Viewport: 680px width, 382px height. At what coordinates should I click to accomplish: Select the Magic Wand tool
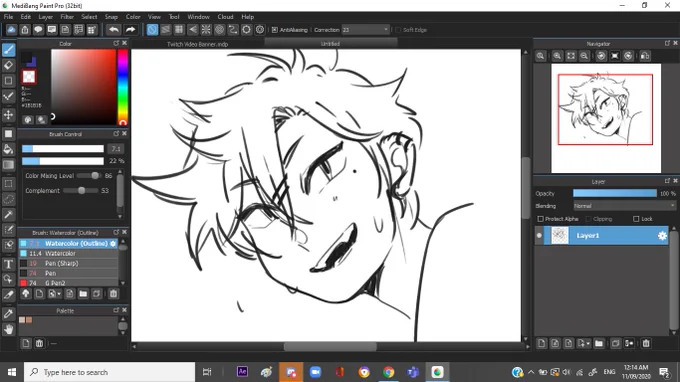[9, 215]
